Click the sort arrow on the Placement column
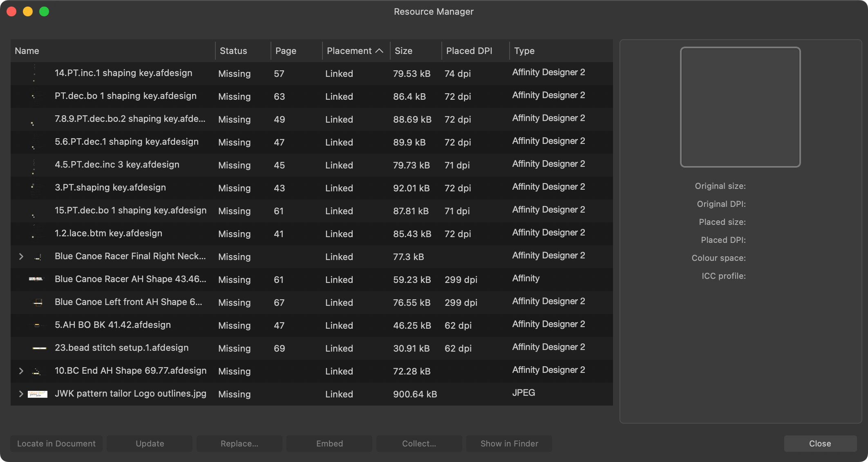The height and width of the screenshot is (462, 868). (380, 51)
